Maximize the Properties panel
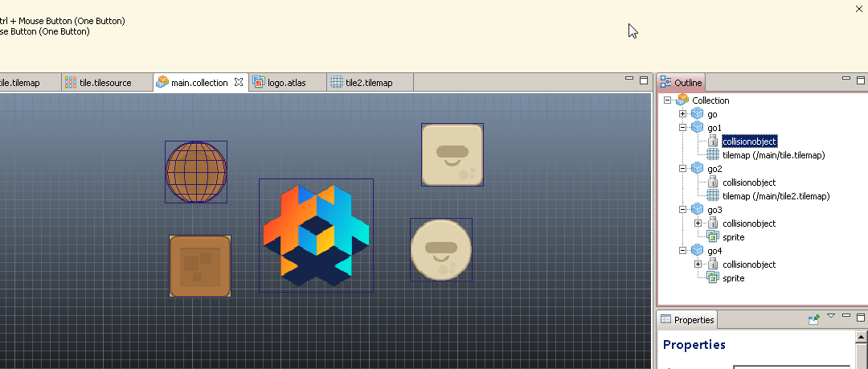 (861, 317)
